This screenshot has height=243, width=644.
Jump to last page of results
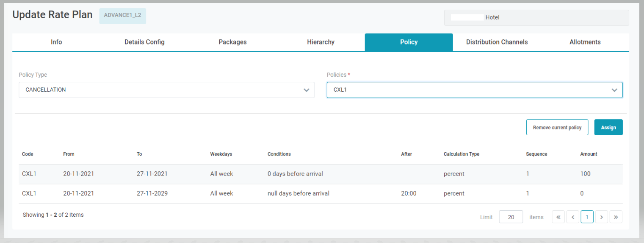pyautogui.click(x=616, y=217)
